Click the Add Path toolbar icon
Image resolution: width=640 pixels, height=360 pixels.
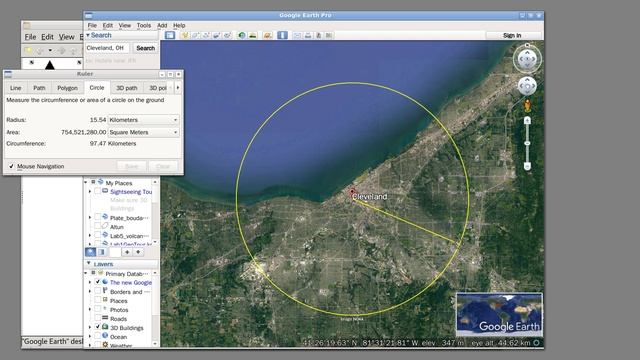click(x=206, y=36)
